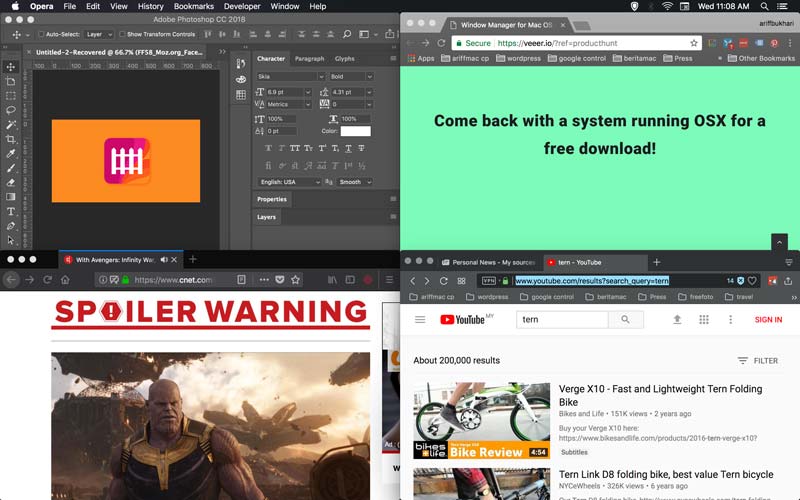Toggle Superscript style in Character panel
The width and height of the screenshot is (800, 500).
(322, 148)
